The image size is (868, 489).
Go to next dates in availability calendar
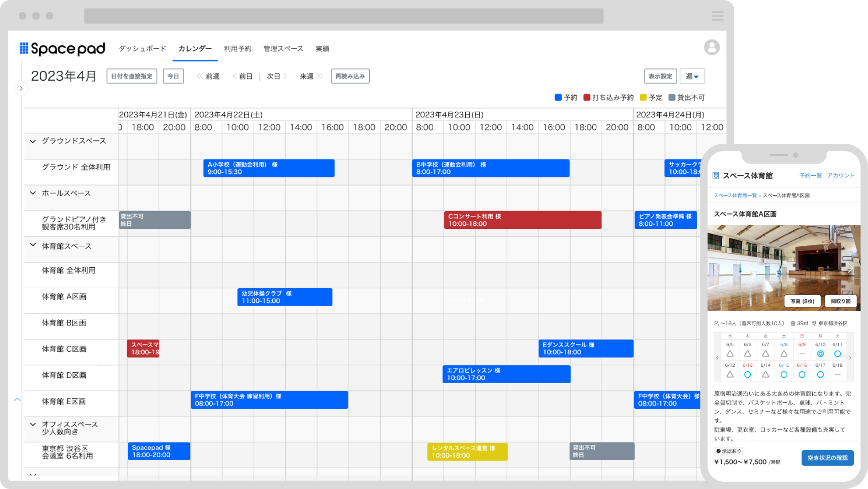click(x=850, y=358)
